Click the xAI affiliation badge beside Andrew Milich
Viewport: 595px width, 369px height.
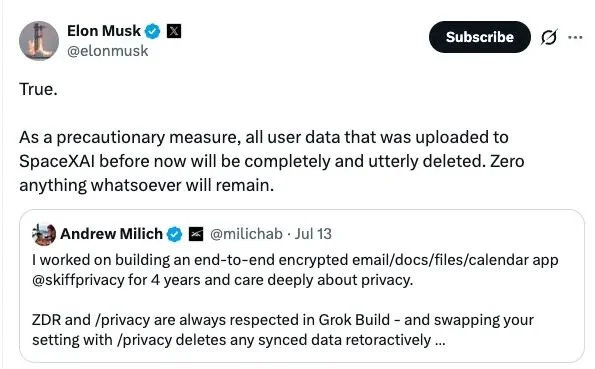pos(196,234)
